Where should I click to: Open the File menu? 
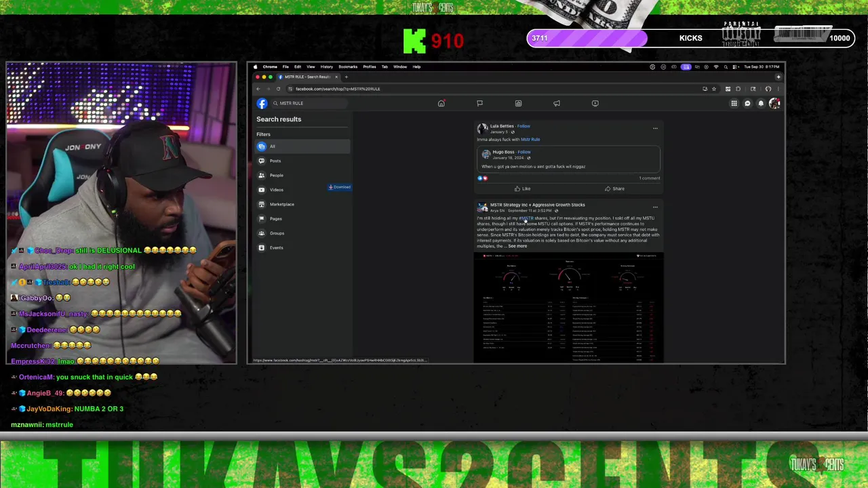coord(285,66)
